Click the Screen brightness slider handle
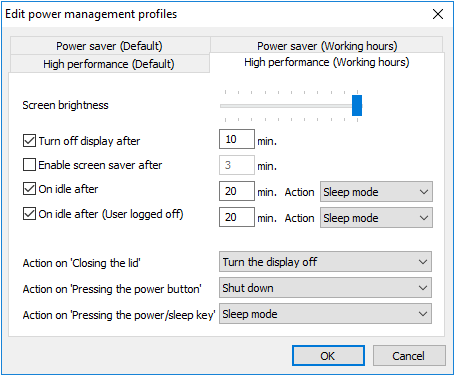 click(357, 105)
